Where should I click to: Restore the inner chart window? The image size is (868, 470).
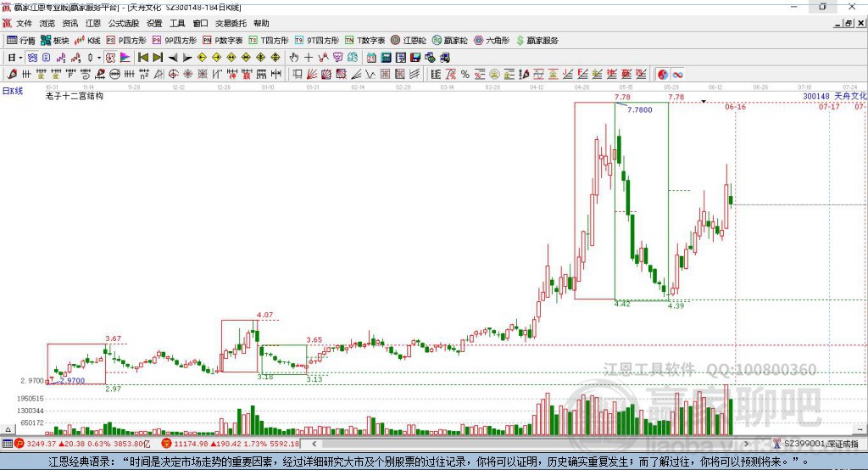tap(849, 23)
